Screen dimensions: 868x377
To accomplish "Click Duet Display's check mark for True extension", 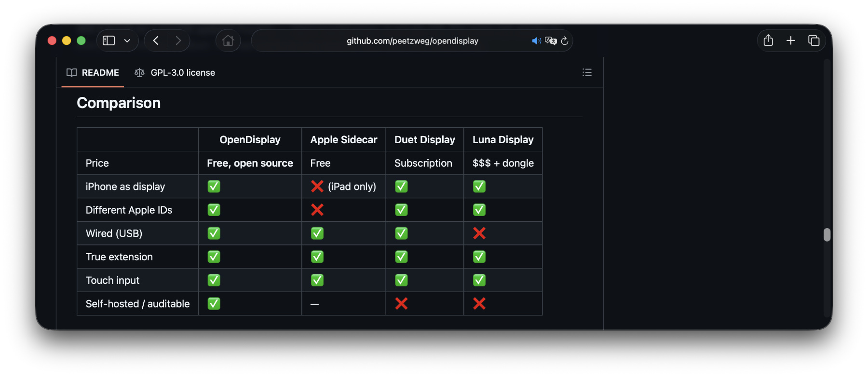I will click(x=401, y=257).
